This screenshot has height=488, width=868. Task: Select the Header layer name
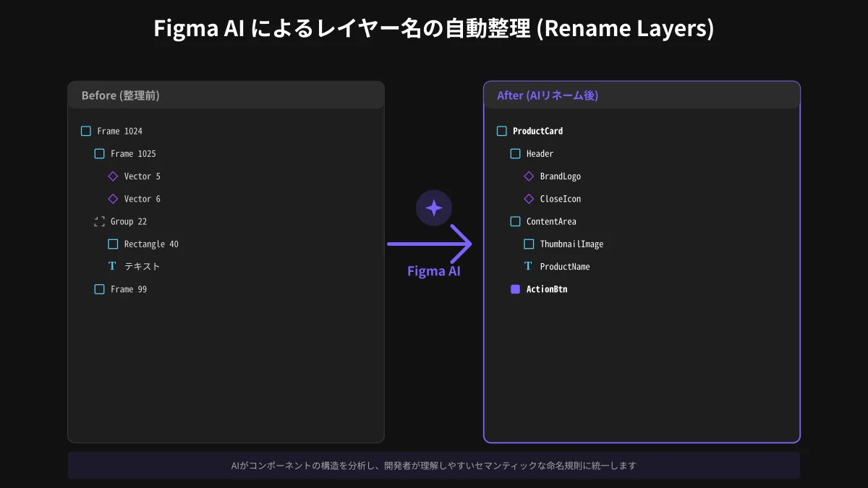pos(540,153)
